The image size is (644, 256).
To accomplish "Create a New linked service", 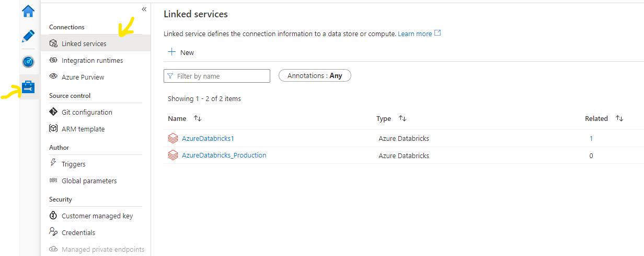I will pyautogui.click(x=181, y=52).
